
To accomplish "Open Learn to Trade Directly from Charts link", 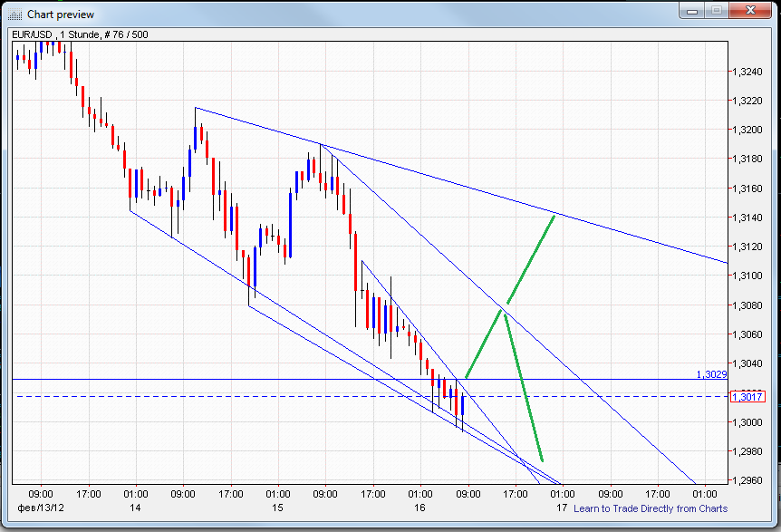I will pyautogui.click(x=651, y=508).
